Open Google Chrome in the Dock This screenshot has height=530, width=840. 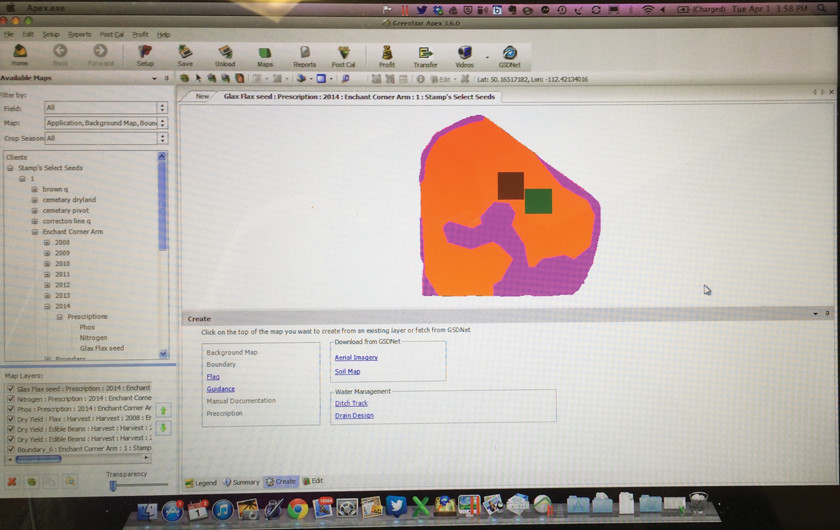point(298,509)
